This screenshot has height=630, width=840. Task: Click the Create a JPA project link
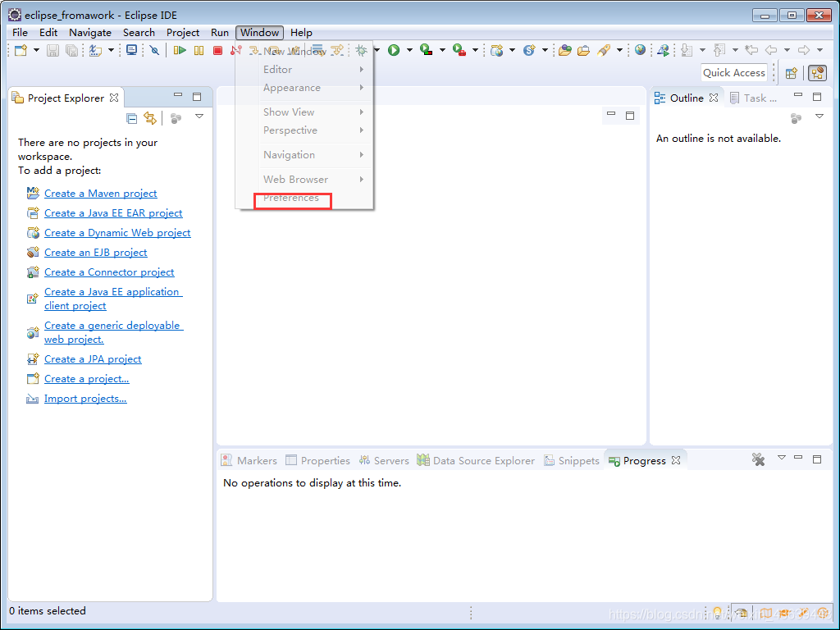(x=93, y=359)
